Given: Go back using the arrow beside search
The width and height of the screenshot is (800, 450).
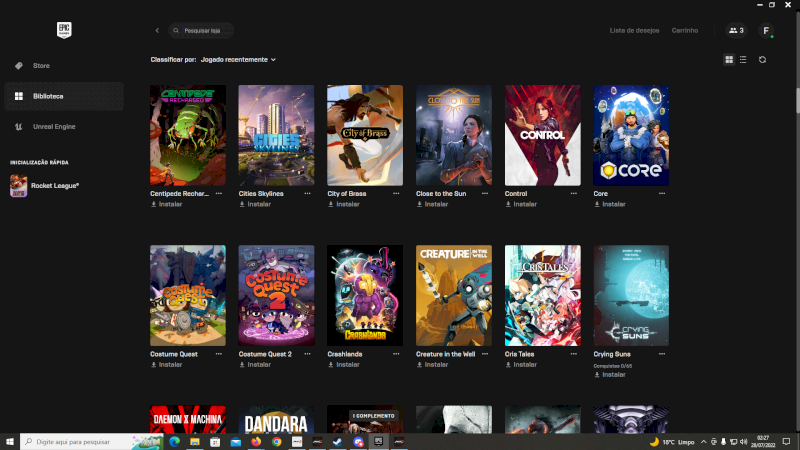Looking at the screenshot, I should point(157,31).
